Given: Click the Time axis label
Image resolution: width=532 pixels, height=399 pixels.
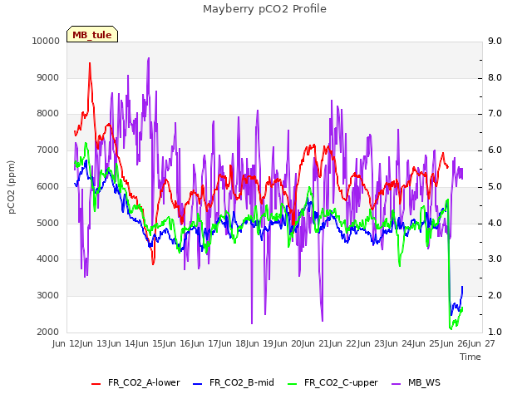Looking at the screenshot, I should pyautogui.click(x=470, y=357).
